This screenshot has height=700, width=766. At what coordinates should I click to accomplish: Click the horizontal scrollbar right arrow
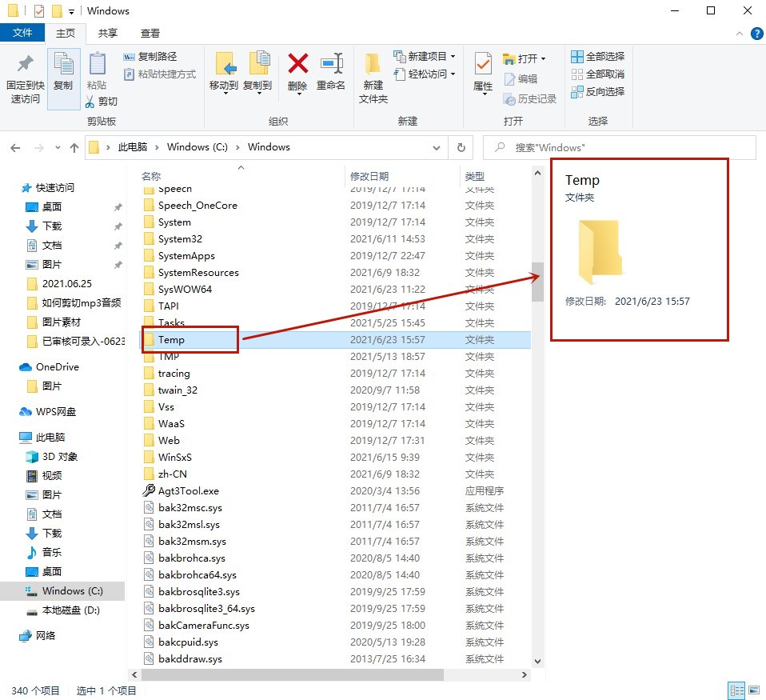click(x=525, y=674)
